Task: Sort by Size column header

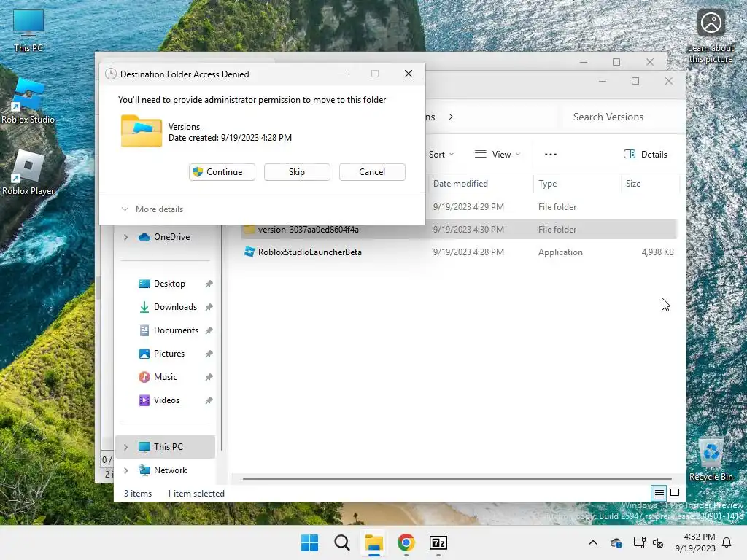Action: tap(649, 184)
